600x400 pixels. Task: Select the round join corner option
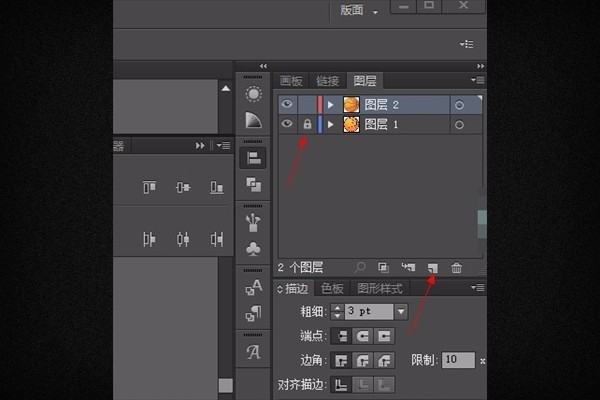(362, 361)
